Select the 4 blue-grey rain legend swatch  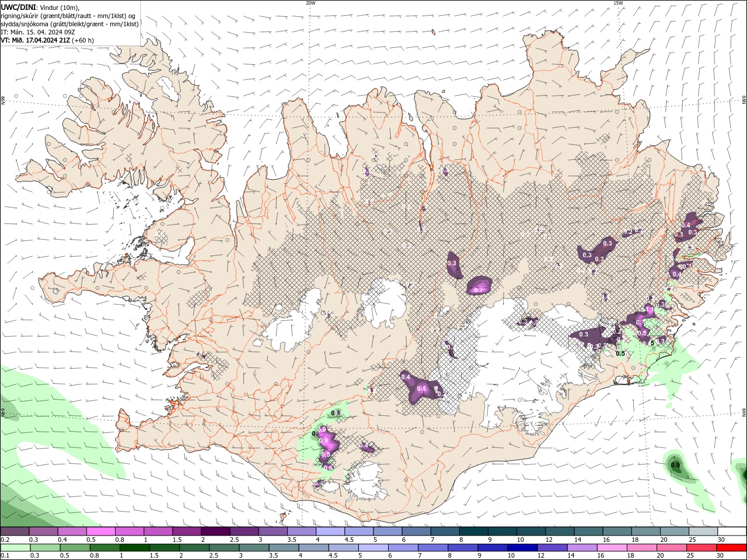[x=313, y=548]
